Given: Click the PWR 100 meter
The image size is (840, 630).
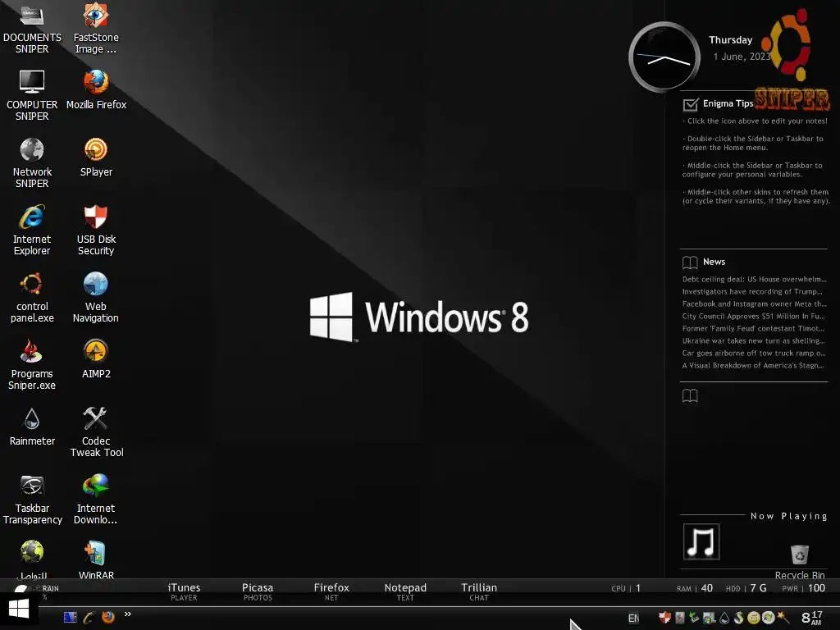Looking at the screenshot, I should [x=804, y=588].
